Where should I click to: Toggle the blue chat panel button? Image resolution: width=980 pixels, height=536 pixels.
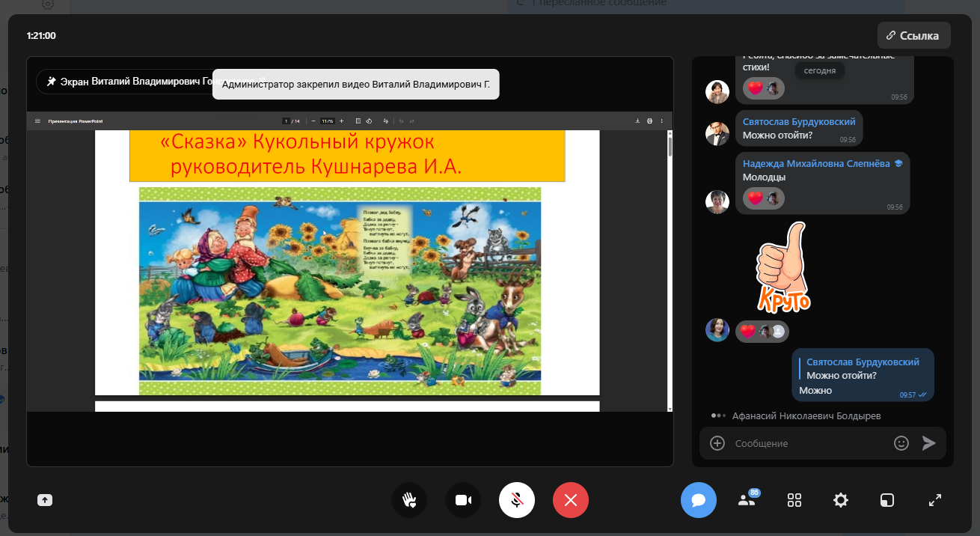pyautogui.click(x=699, y=500)
